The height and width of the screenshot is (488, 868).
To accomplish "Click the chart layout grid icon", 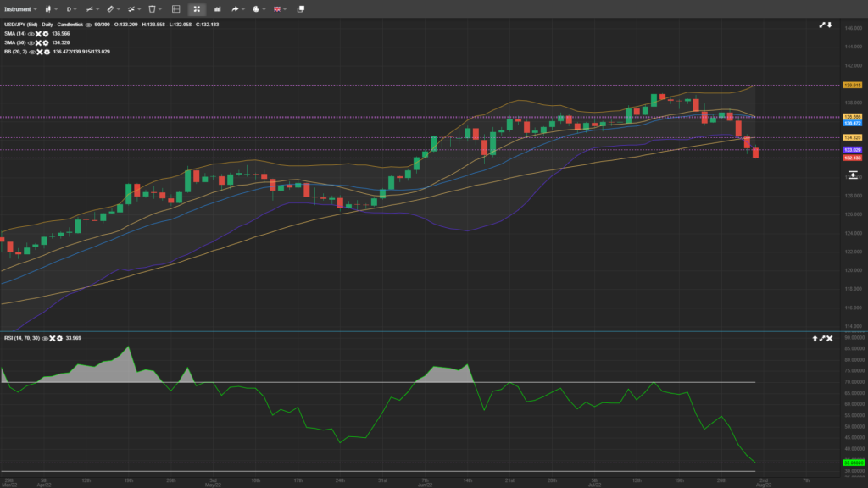I will point(176,8).
